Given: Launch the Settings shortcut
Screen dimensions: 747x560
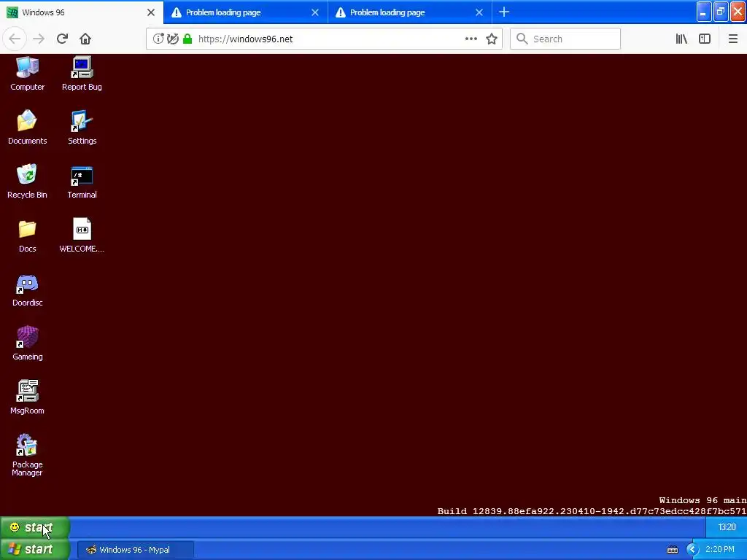Looking at the screenshot, I should (x=82, y=127).
